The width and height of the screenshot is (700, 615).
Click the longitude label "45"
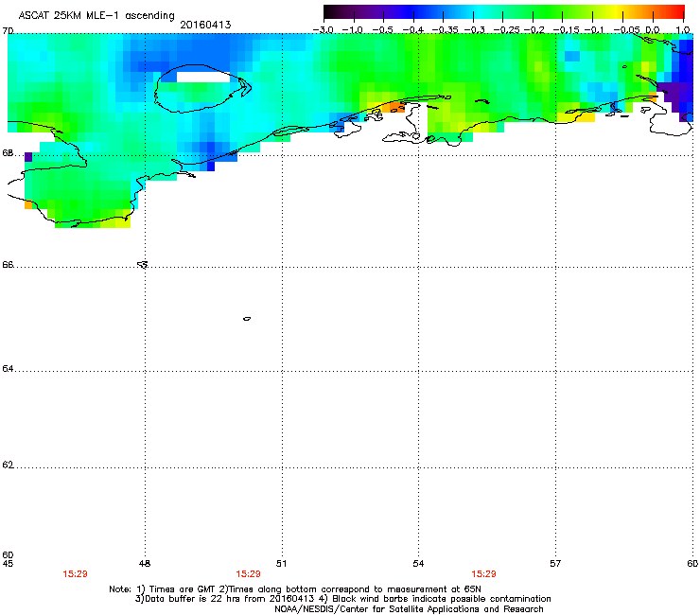(8, 564)
